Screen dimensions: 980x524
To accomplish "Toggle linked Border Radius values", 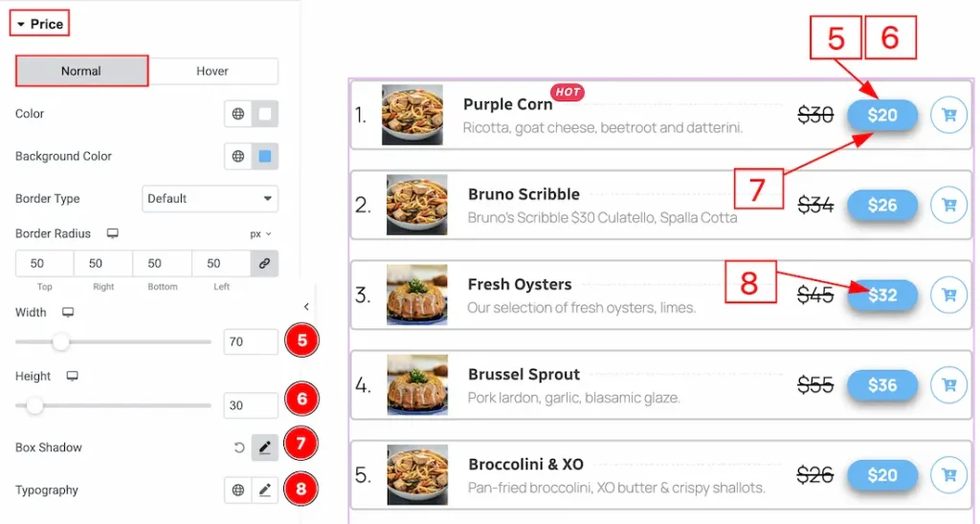I will point(265,263).
